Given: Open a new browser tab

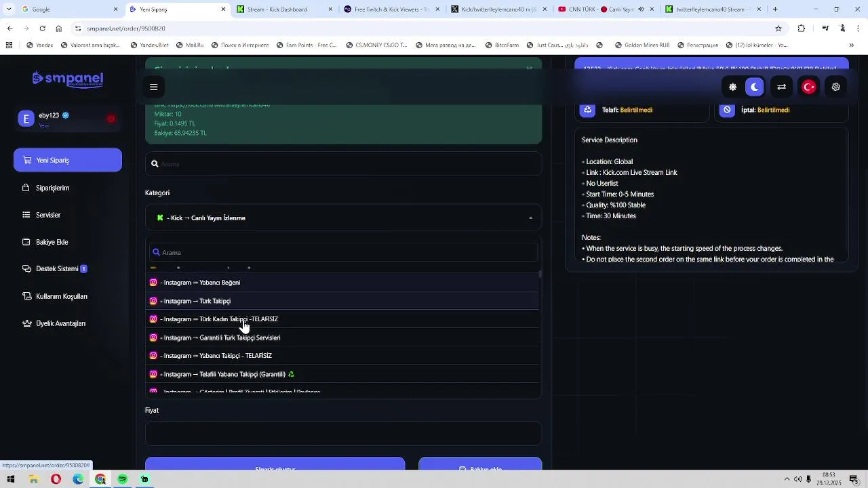Looking at the screenshot, I should click(x=775, y=9).
